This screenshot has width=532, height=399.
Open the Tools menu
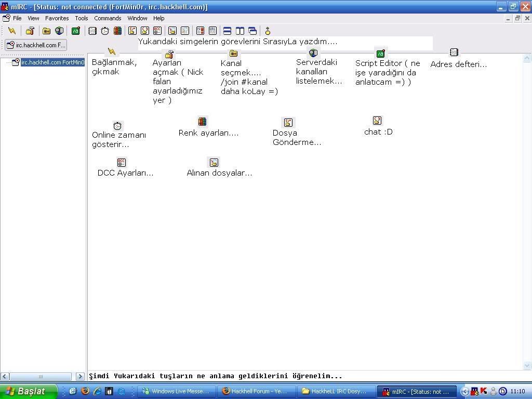point(82,18)
